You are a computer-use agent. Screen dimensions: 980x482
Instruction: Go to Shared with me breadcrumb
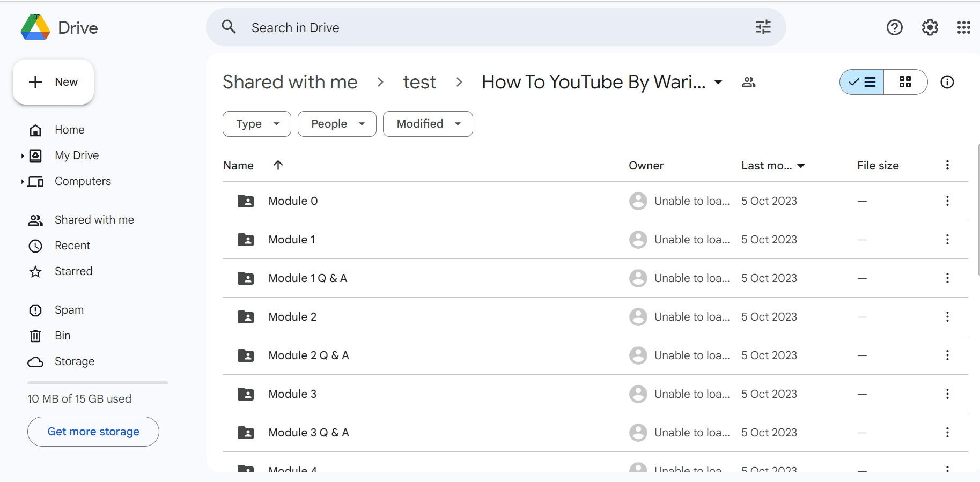pyautogui.click(x=290, y=82)
